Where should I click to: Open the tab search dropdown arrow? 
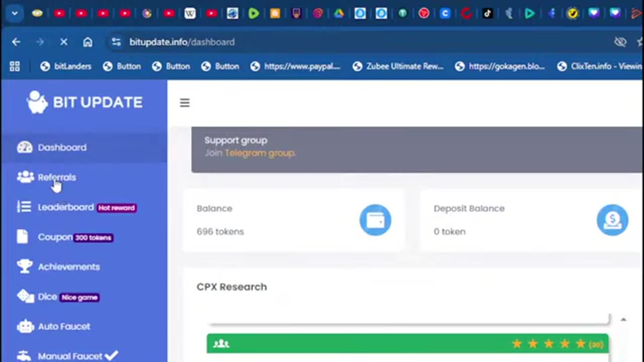pos(15,14)
